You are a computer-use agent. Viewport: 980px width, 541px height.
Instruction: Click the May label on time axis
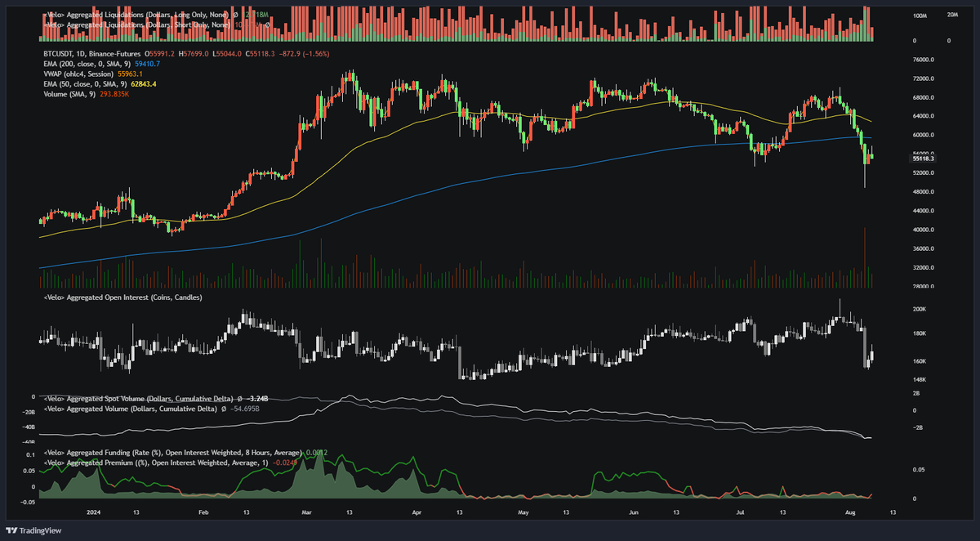click(x=523, y=514)
